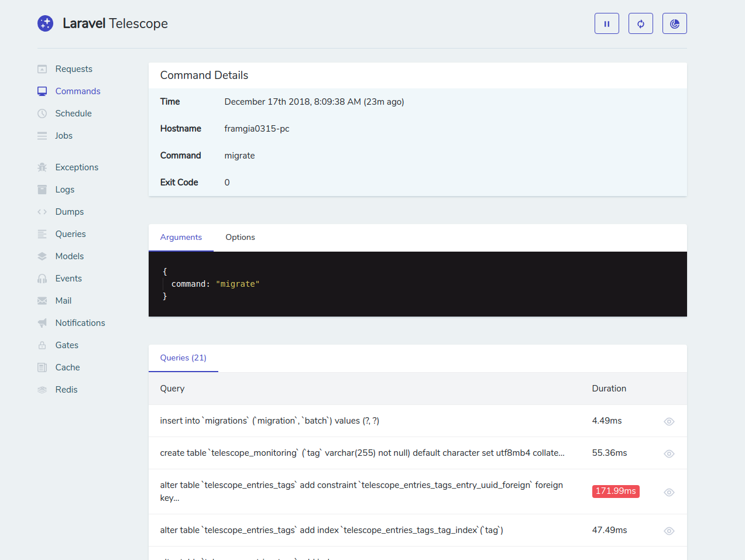Click the Queries text-lines icon
Viewport: 745px width, 560px height.
[x=42, y=234]
